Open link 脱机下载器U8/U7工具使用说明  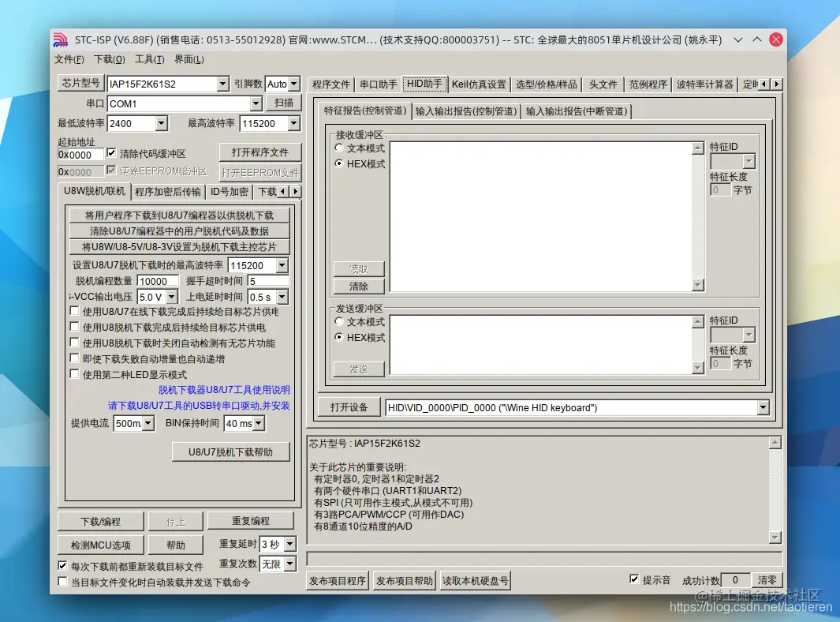click(224, 390)
